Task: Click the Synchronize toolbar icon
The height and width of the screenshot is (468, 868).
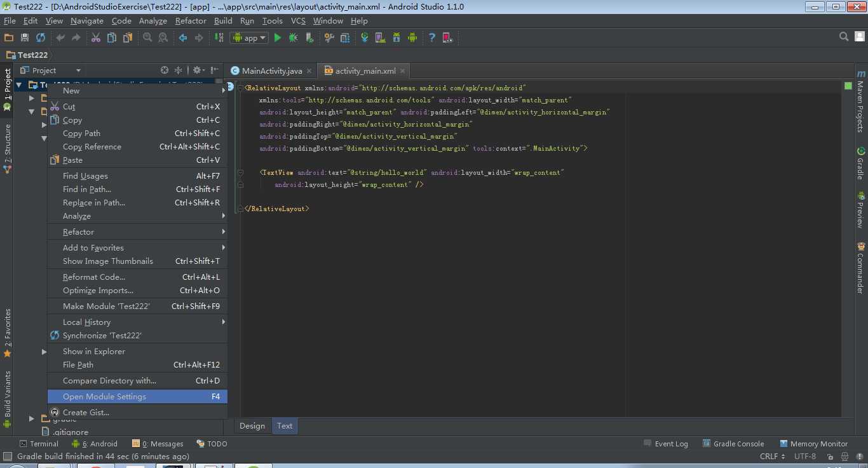Action: pyautogui.click(x=41, y=38)
